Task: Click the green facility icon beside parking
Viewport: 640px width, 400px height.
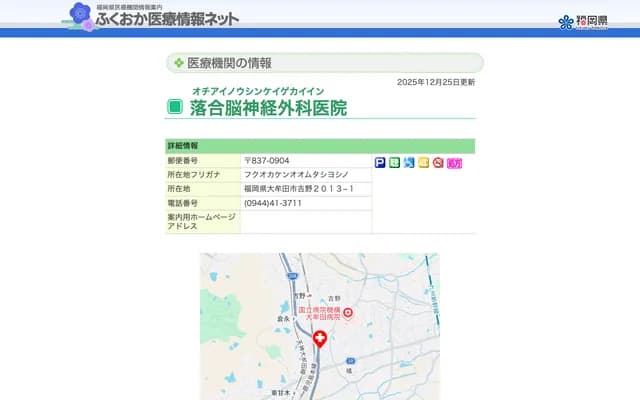Action: [x=395, y=162]
